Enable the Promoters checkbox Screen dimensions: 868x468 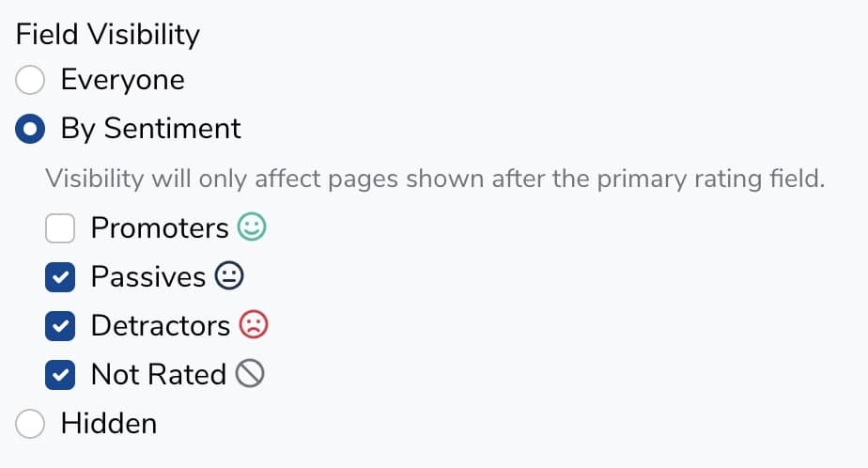pos(60,228)
